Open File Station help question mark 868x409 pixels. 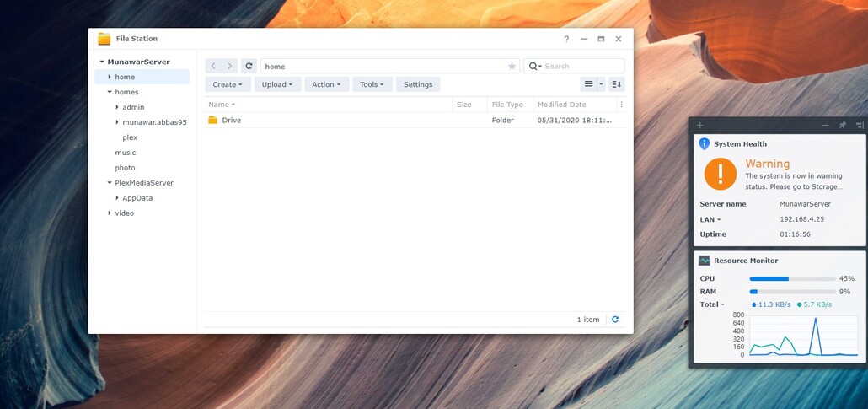click(566, 39)
